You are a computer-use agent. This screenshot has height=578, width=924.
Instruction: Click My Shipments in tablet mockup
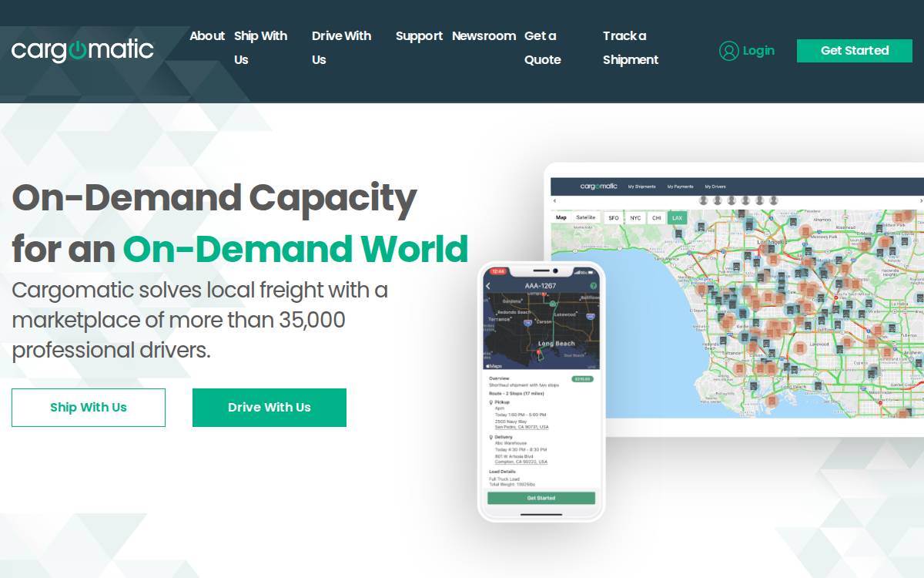641,187
